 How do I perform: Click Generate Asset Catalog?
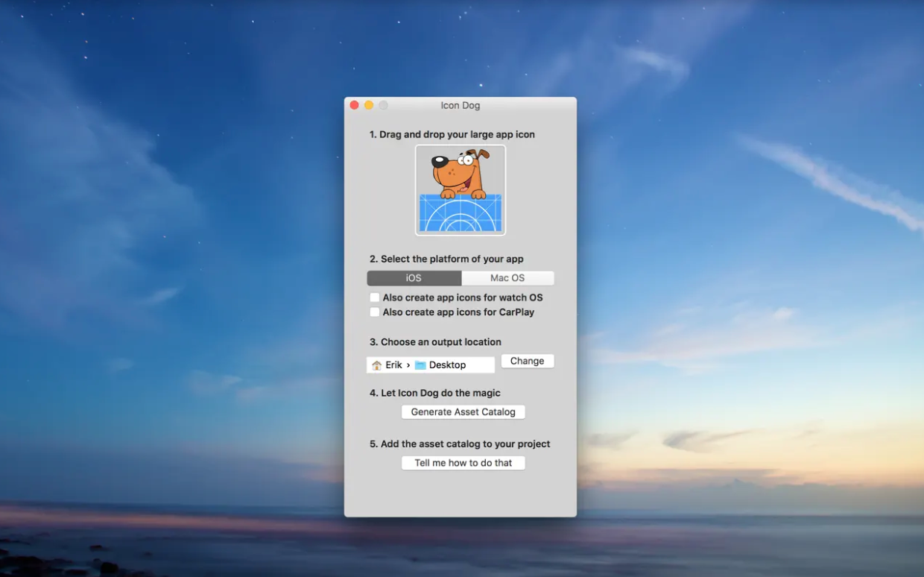(x=463, y=412)
